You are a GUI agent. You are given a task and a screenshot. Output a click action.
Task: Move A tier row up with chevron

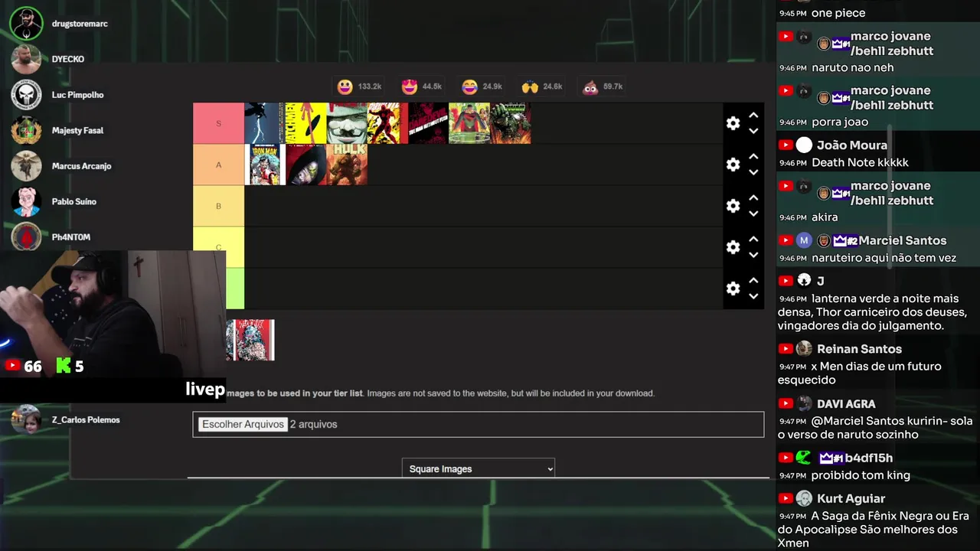pos(753,156)
